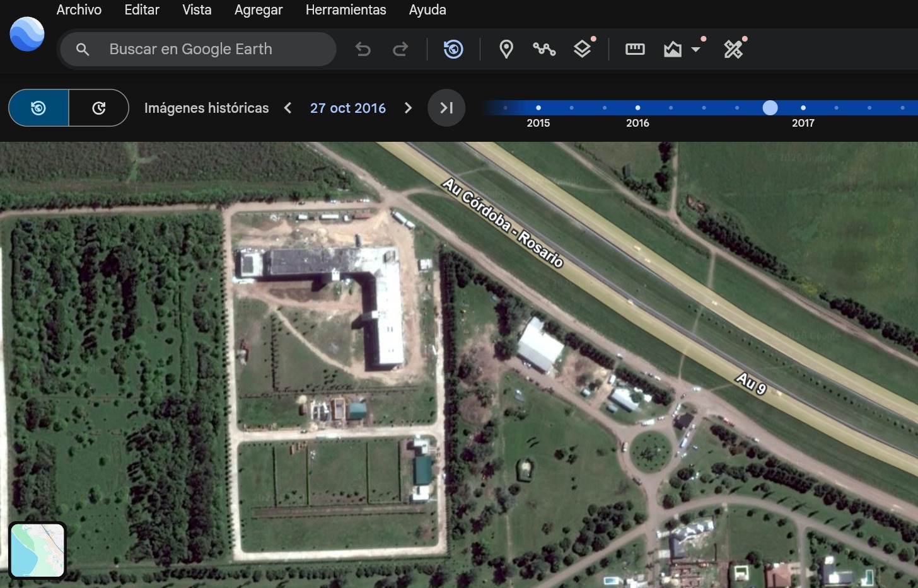This screenshot has width=918, height=588.
Task: Open the Vista menu
Action: 197,10
